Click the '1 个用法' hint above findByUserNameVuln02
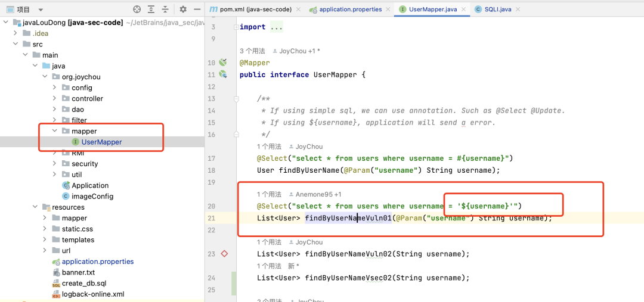This screenshot has width=644, height=302. (269, 242)
